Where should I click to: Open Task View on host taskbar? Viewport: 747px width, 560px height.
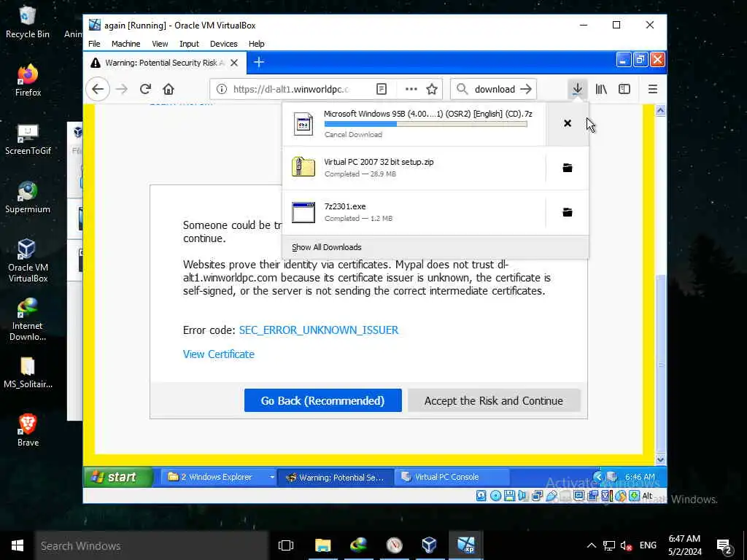point(286,545)
